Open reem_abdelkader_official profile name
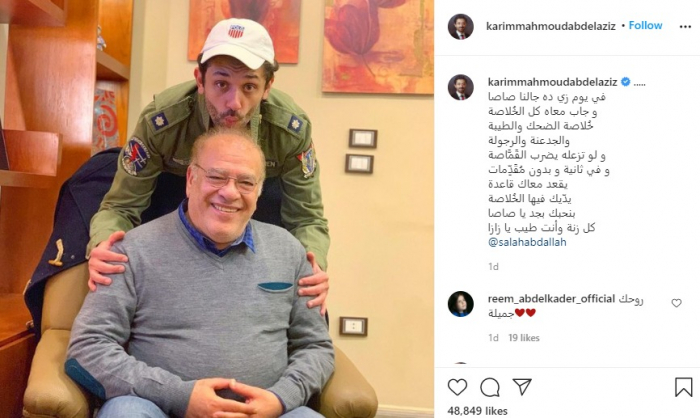The width and height of the screenshot is (700, 418). tap(551, 298)
